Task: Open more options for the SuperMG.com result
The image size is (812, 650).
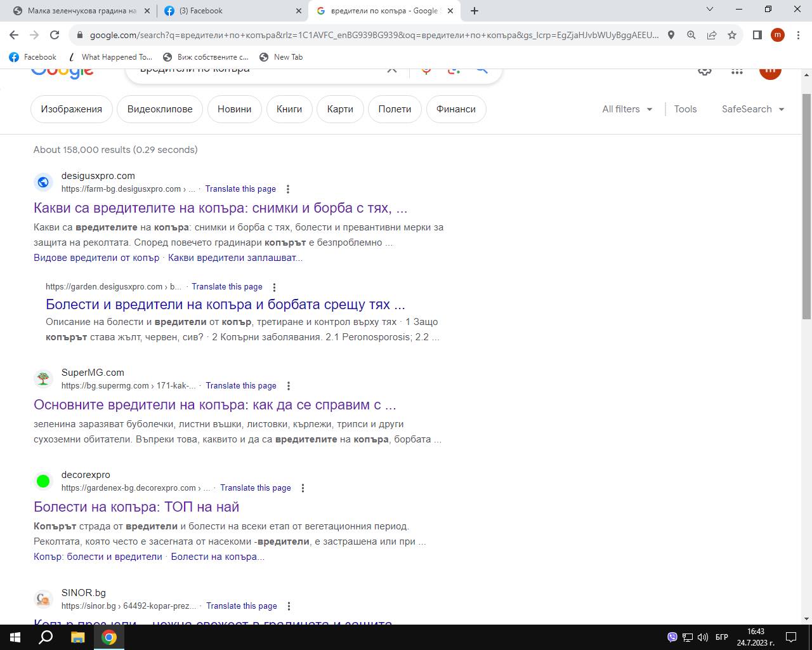Action: click(289, 386)
